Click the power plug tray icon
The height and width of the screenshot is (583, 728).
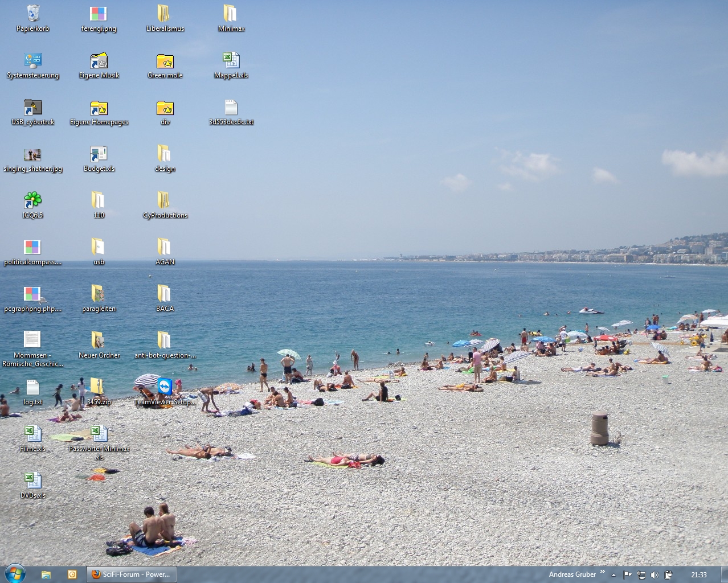pyautogui.click(x=668, y=575)
